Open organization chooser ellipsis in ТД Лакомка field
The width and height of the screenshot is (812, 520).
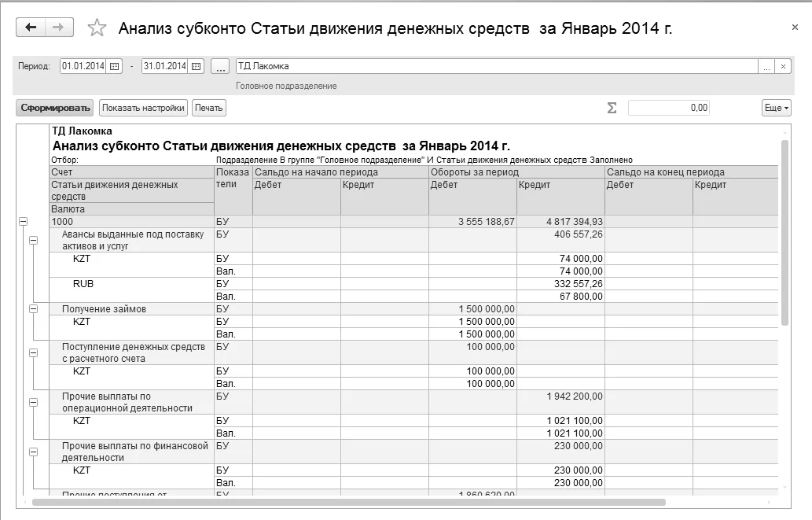(x=766, y=66)
